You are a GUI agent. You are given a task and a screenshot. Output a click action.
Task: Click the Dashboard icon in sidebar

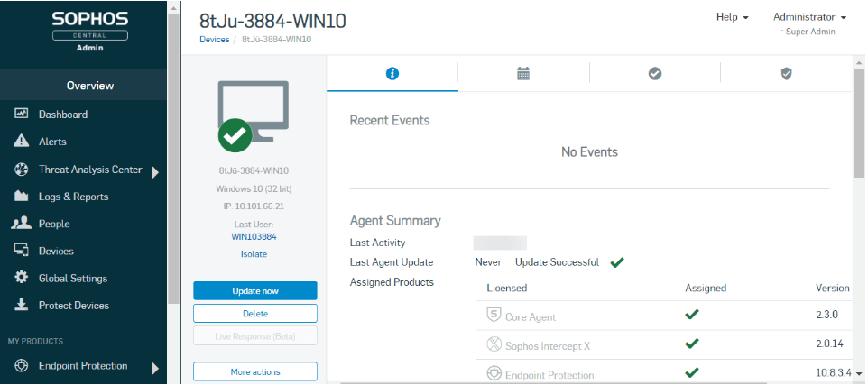pos(22,115)
